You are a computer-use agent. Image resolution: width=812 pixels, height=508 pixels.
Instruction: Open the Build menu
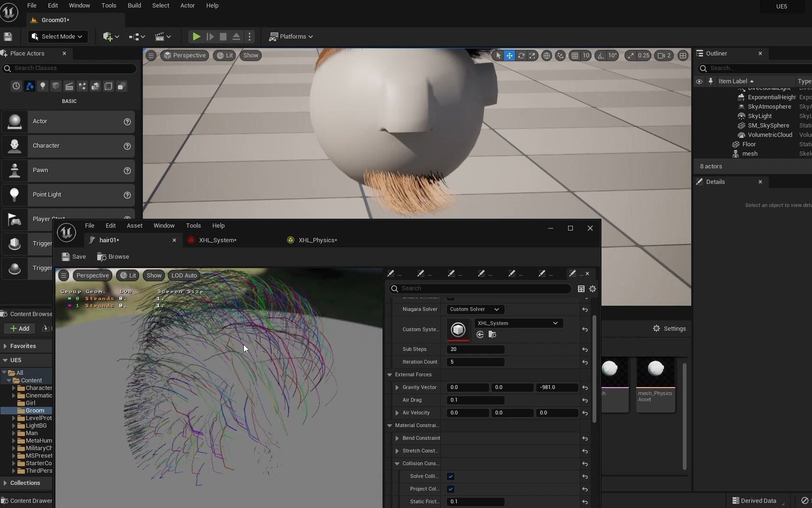tap(134, 6)
